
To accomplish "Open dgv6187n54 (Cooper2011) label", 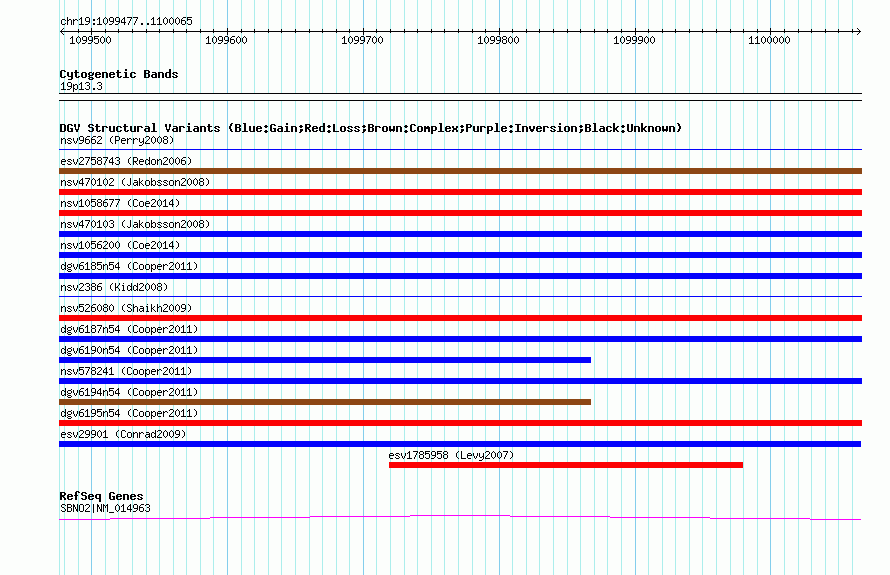I will coord(129,329).
